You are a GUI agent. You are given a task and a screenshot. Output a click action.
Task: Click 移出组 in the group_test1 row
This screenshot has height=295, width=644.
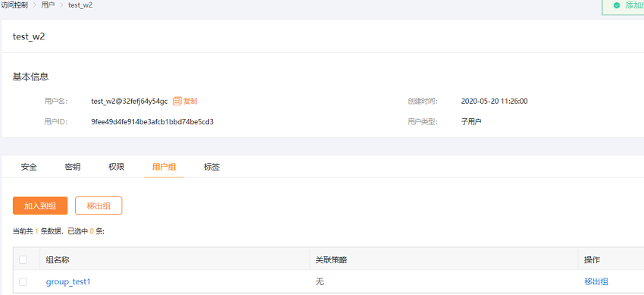tap(596, 282)
